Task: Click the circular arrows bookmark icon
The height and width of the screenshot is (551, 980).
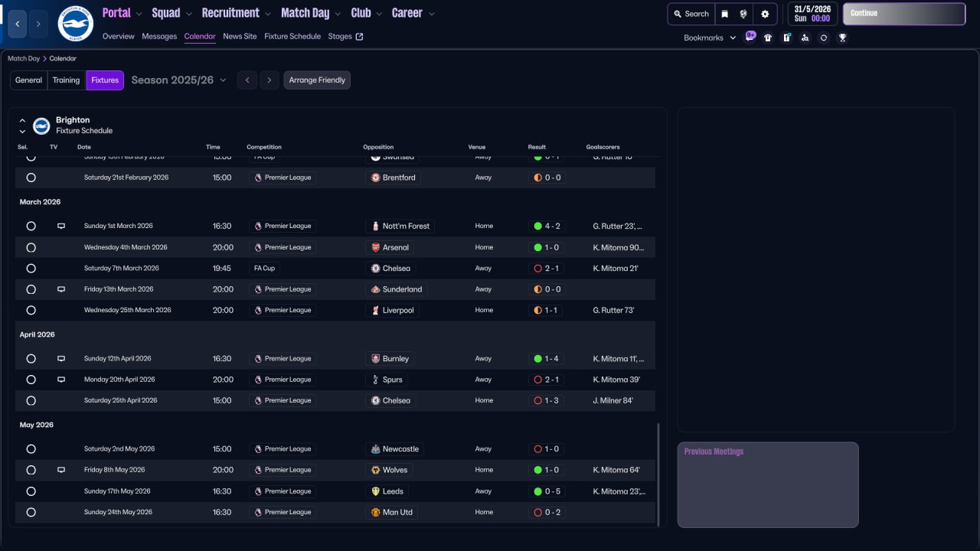Action: click(x=823, y=37)
